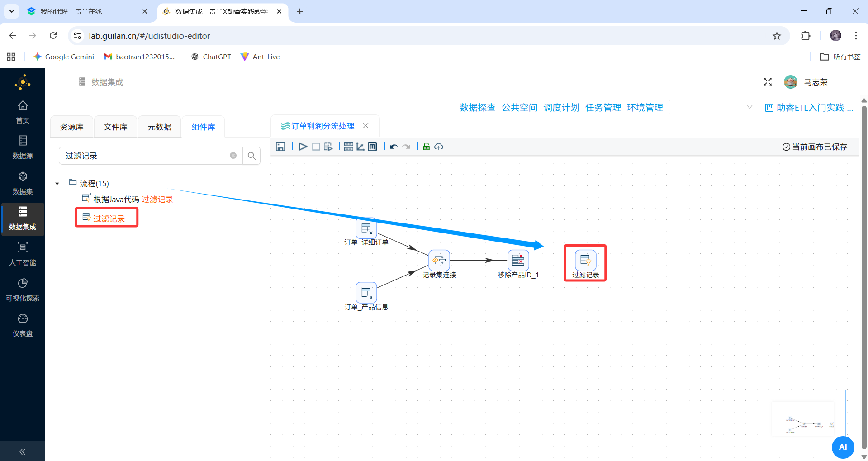Switch to the 组件库 tab
This screenshot has width=868, height=461.
point(203,127)
